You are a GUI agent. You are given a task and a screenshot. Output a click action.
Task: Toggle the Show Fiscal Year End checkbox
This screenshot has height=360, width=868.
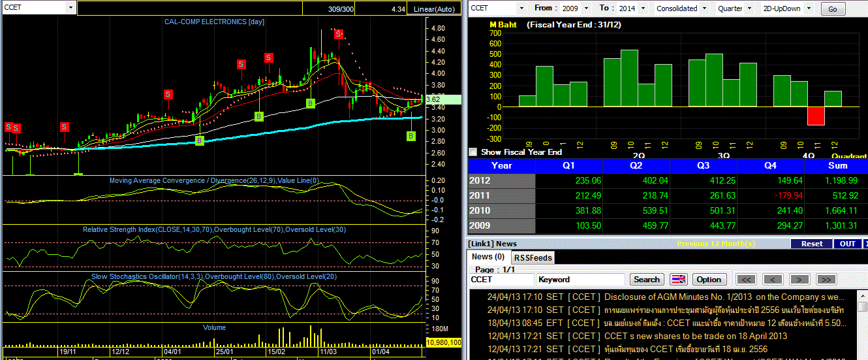[473, 152]
